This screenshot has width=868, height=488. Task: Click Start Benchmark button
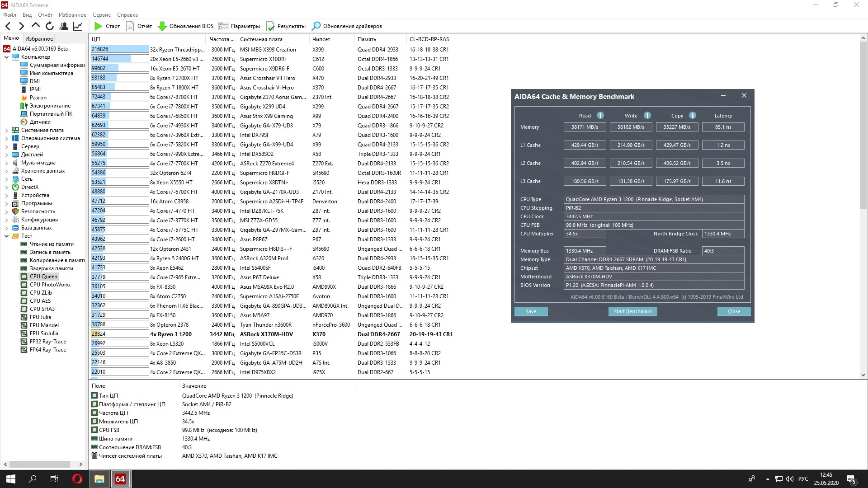(x=632, y=311)
